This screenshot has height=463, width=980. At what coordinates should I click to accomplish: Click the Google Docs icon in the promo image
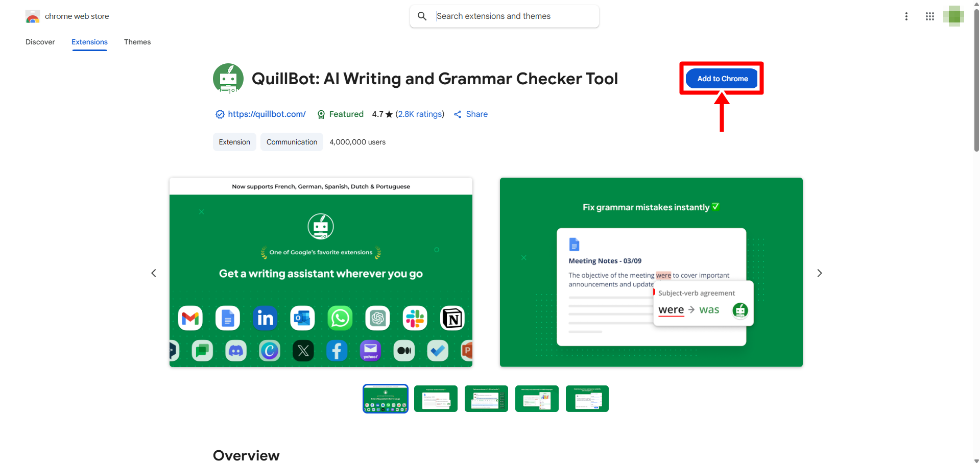tap(228, 319)
